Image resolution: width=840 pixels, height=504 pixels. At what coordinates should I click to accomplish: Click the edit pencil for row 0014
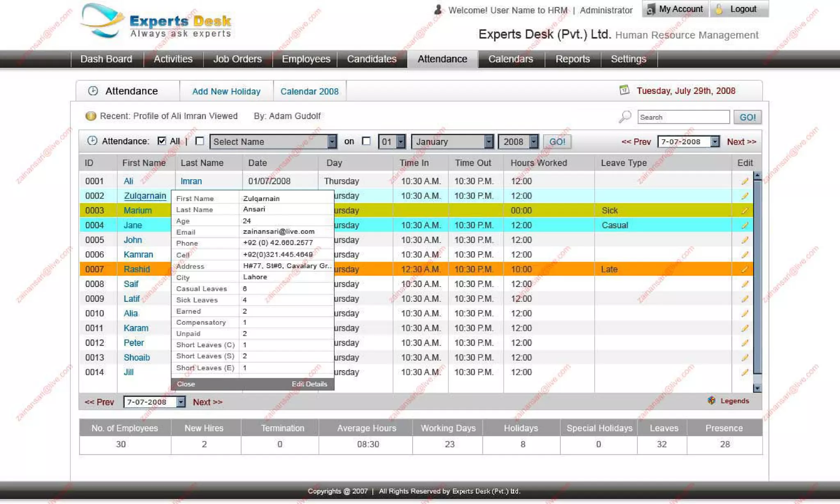(x=744, y=372)
